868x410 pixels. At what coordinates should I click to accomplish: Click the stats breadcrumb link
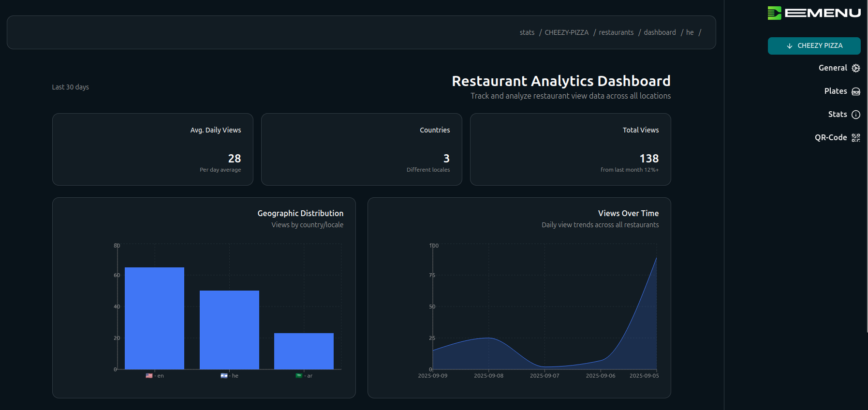coord(527,32)
